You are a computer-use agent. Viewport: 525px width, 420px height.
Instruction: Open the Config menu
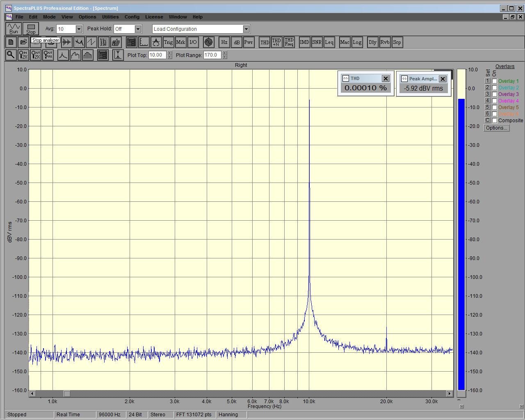[x=132, y=17]
